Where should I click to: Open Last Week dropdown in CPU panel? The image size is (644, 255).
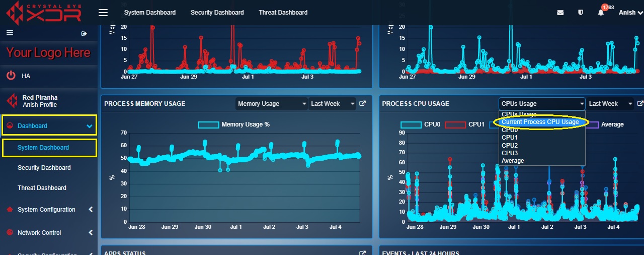[x=610, y=104]
